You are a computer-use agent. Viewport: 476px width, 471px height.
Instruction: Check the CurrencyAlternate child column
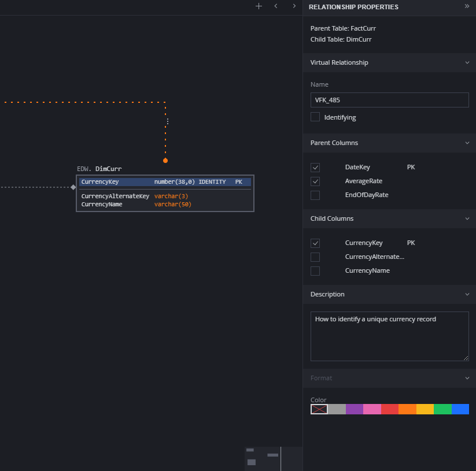click(x=315, y=257)
